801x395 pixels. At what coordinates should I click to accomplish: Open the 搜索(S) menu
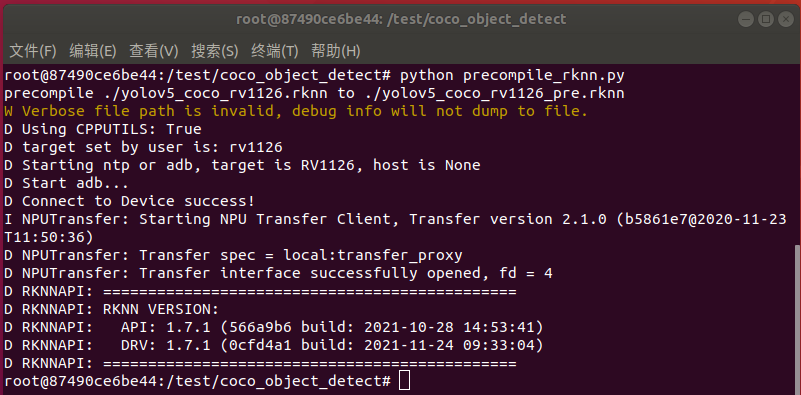coord(215,51)
